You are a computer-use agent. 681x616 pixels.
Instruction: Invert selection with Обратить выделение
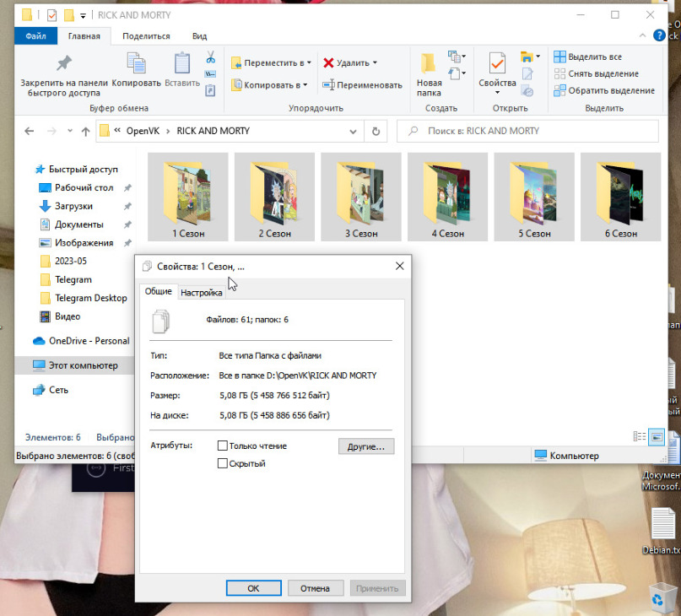(x=604, y=90)
